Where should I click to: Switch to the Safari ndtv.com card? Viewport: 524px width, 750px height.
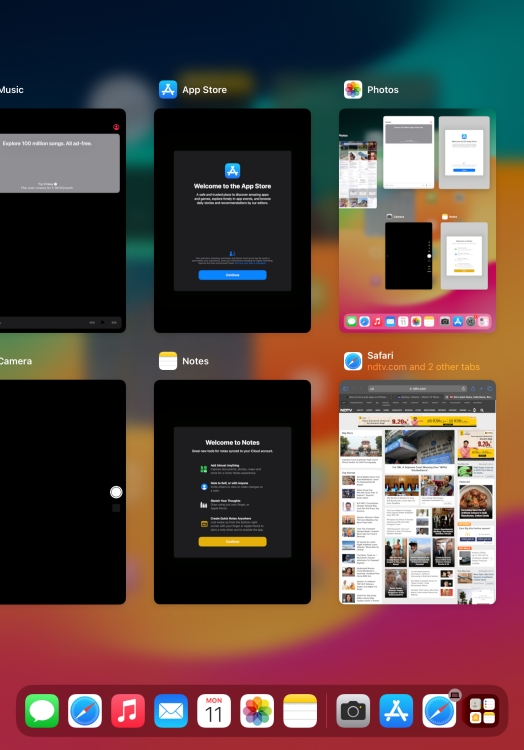click(417, 492)
